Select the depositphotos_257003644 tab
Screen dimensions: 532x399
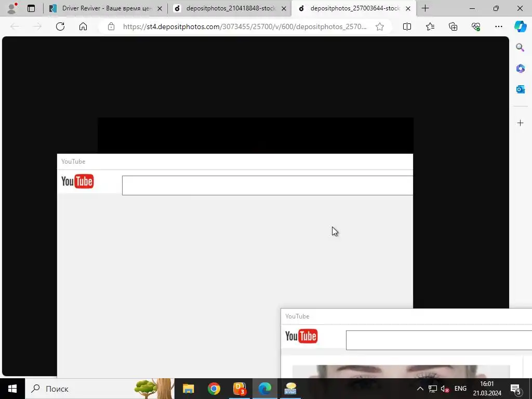click(x=354, y=8)
